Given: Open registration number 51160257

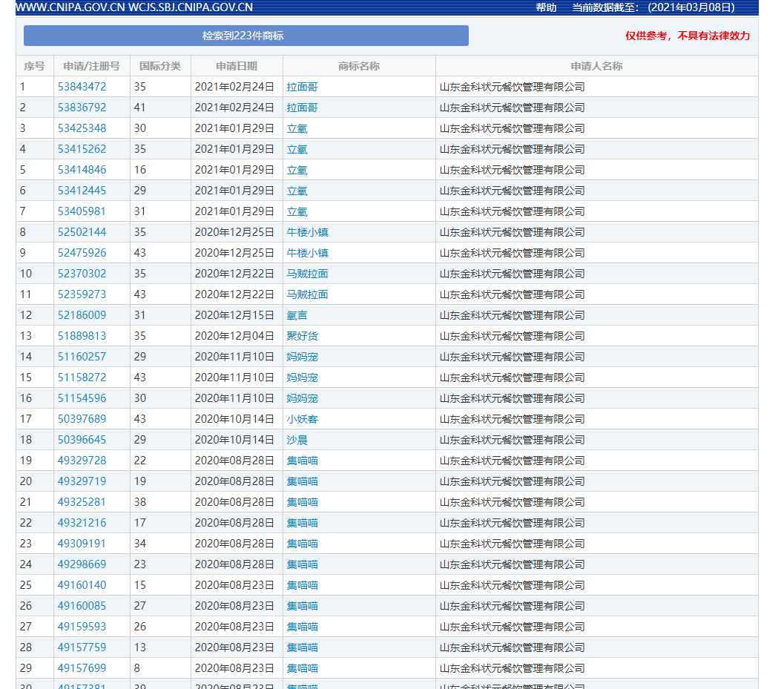Looking at the screenshot, I should 82,357.
